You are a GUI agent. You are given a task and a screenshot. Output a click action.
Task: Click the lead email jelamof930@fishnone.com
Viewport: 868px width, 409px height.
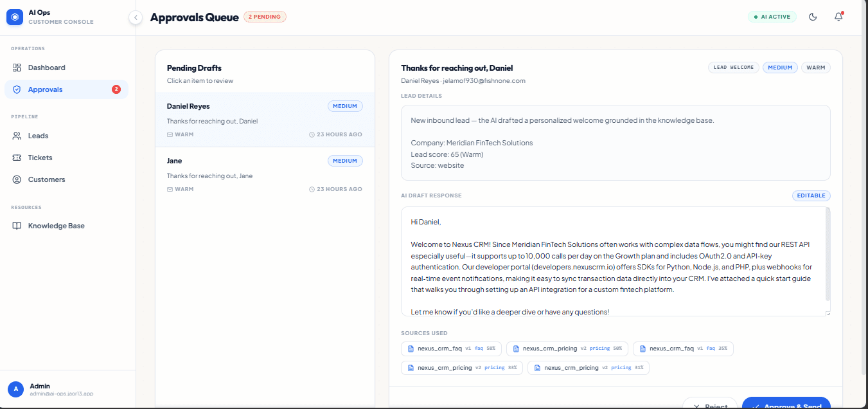tap(484, 81)
